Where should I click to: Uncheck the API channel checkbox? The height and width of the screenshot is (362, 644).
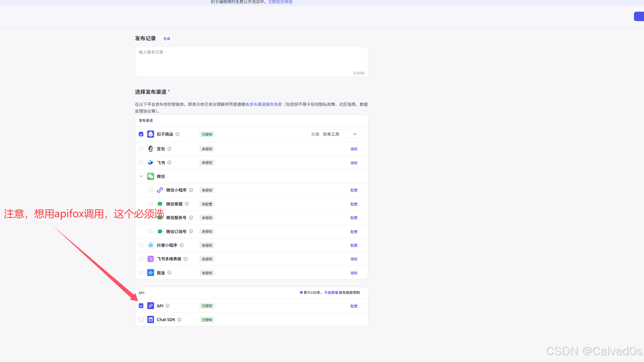pos(141,306)
